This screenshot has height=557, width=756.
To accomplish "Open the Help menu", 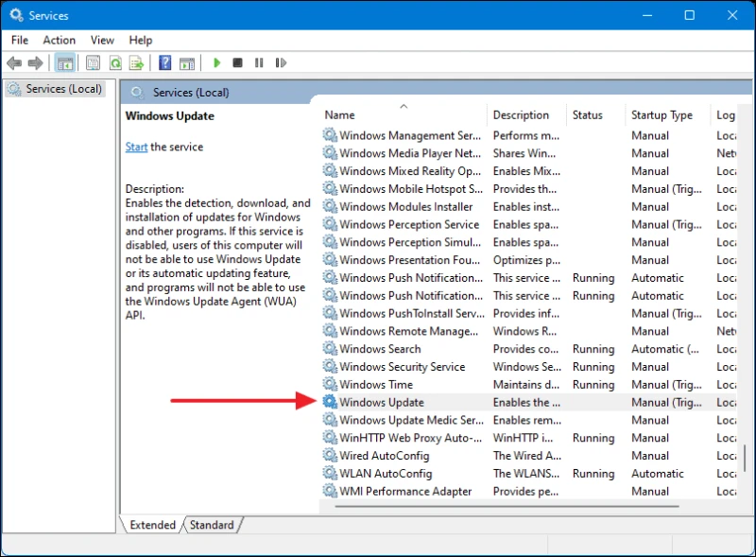I will coord(140,40).
